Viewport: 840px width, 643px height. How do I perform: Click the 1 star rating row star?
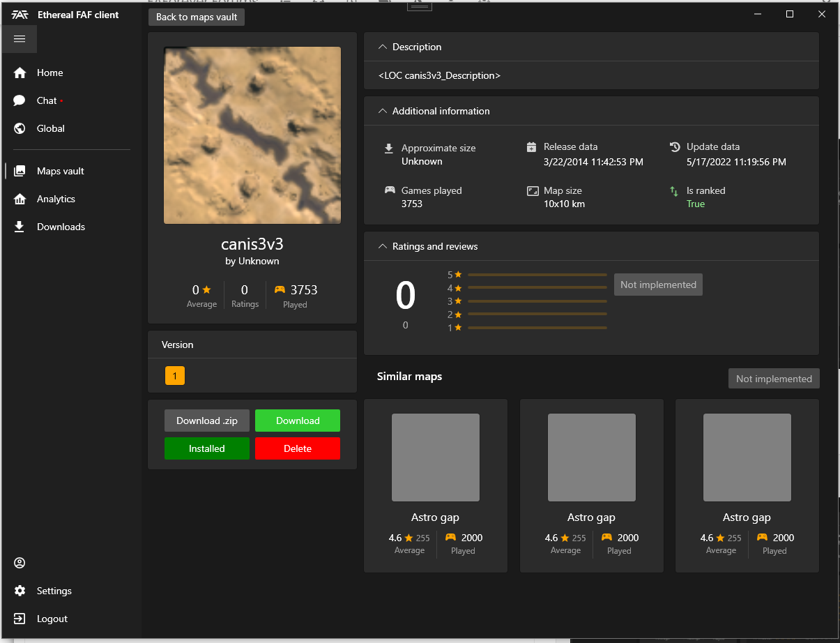click(x=458, y=328)
